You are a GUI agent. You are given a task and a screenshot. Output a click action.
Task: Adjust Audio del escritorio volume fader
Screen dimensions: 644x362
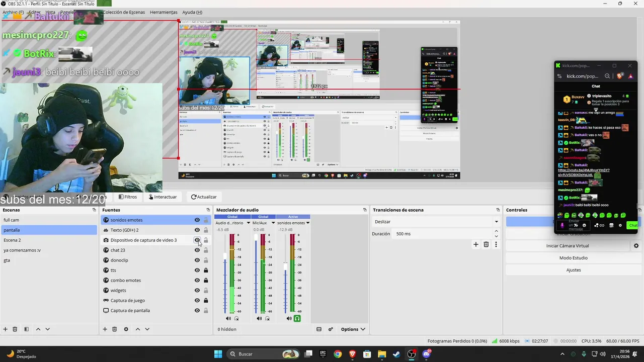[x=225, y=256]
